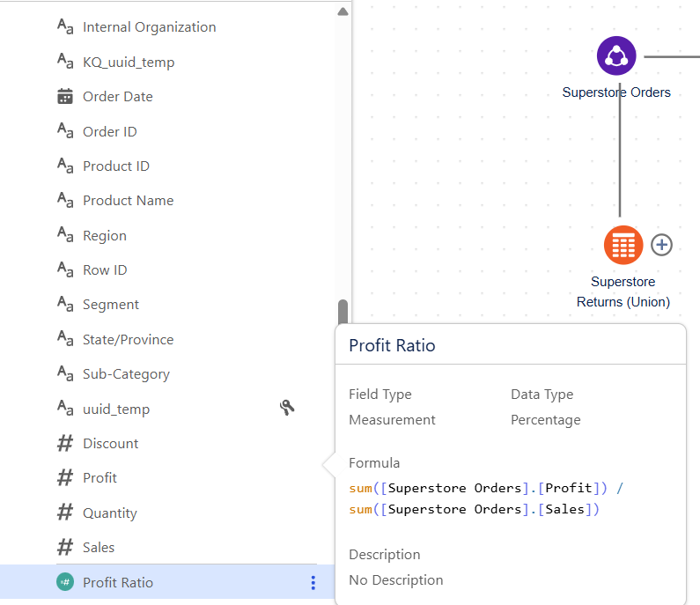Select the Order ID field
700x605 pixels.
110,132
